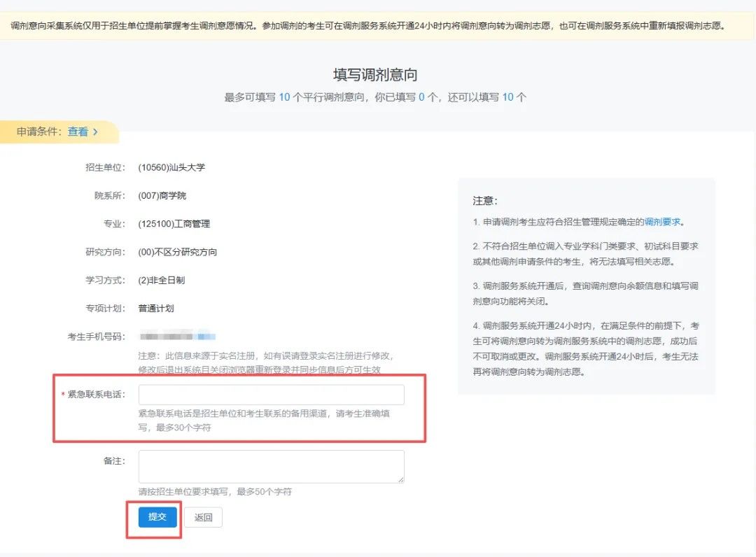Expand application conditions via the chevron arrow
The height and width of the screenshot is (557, 756).
95,132
